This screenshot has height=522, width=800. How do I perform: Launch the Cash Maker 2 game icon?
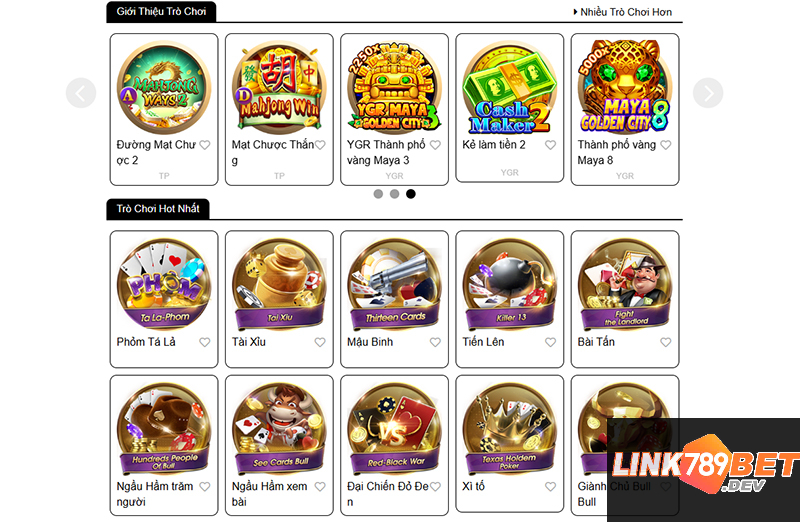point(510,87)
